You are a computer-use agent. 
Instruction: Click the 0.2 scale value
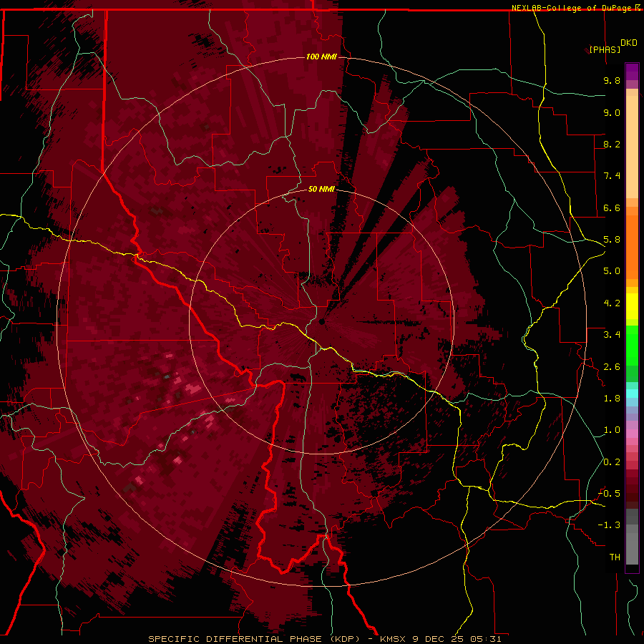point(612,462)
